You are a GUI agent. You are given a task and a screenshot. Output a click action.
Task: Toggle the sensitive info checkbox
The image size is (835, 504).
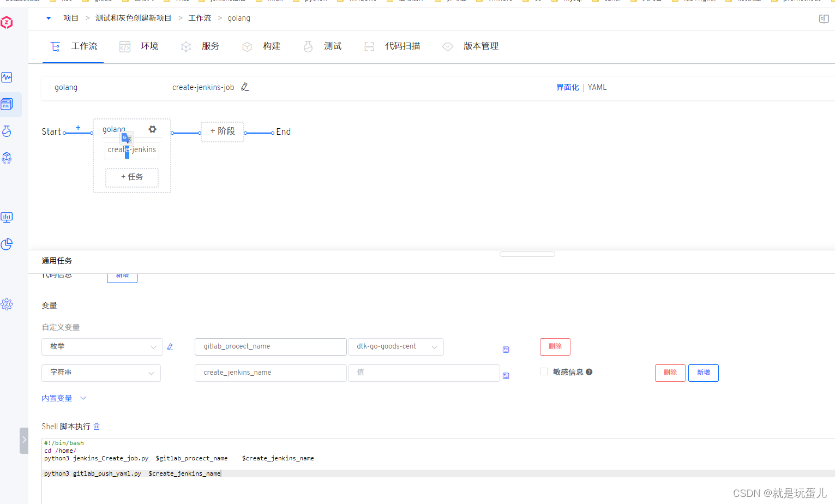tap(544, 371)
